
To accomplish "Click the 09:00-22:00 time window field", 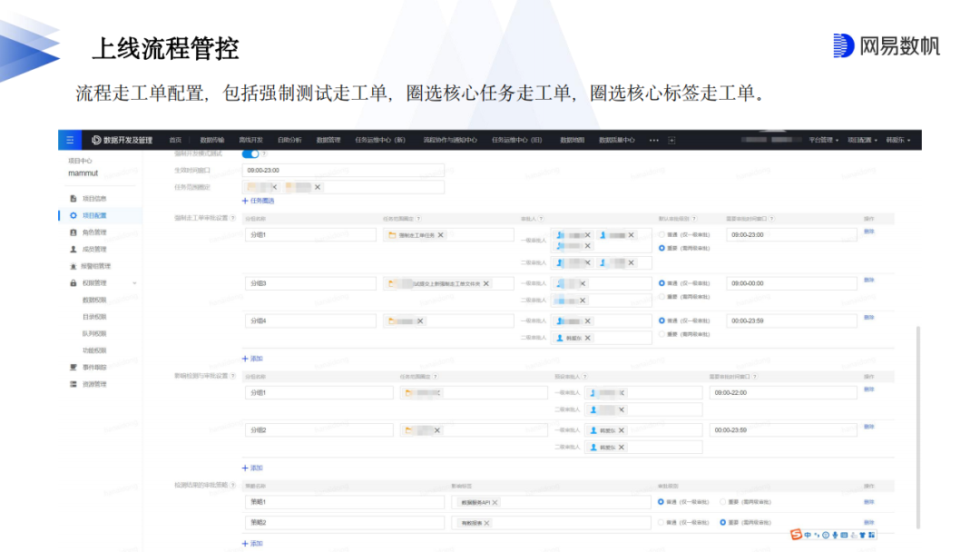I will 783,392.
